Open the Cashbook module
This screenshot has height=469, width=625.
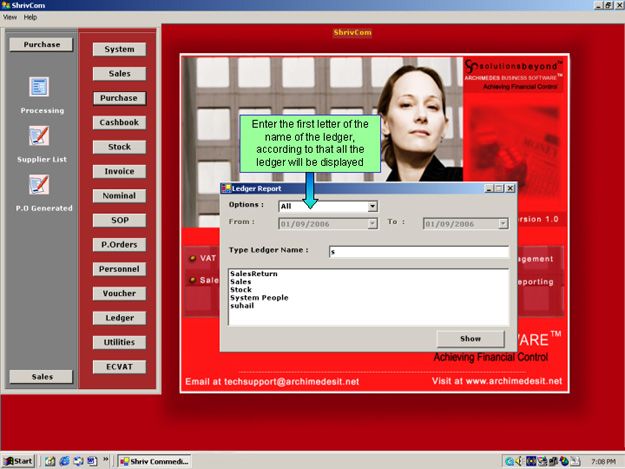click(x=119, y=122)
